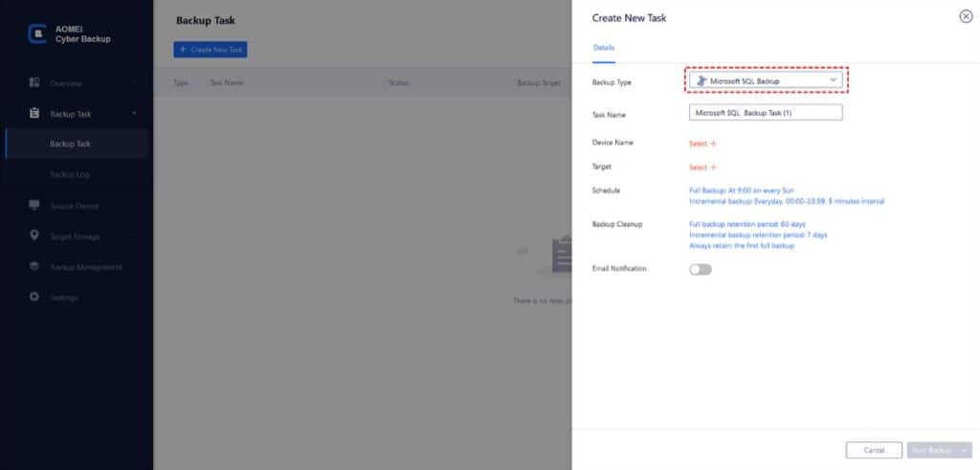Click the Backup Management icon in sidebar

click(34, 266)
